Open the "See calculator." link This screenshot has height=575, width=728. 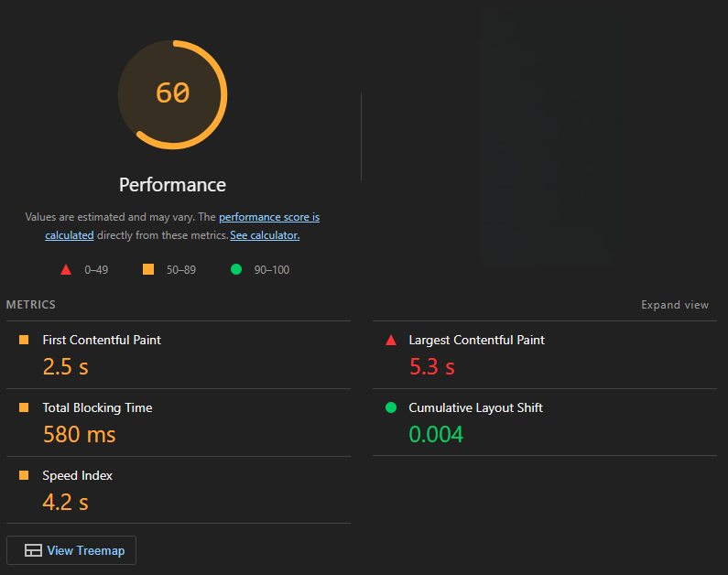click(x=265, y=235)
